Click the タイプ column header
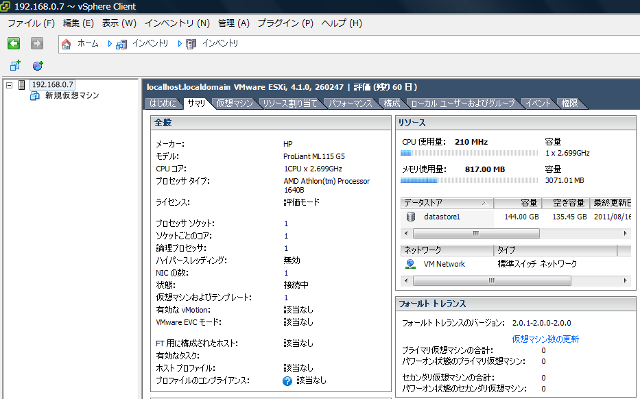This screenshot has width=640, height=399. click(x=556, y=250)
